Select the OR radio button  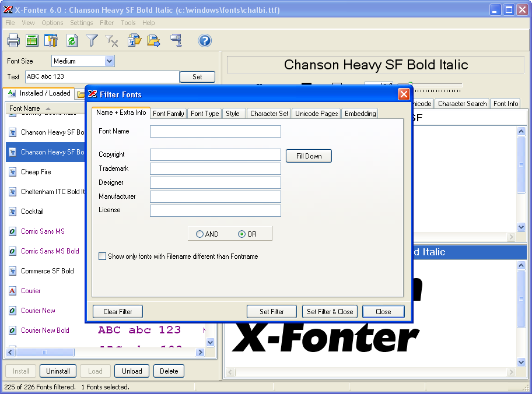tap(242, 234)
